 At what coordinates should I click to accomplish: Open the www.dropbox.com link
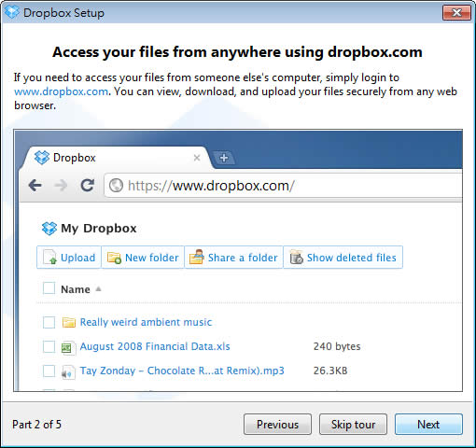(61, 91)
